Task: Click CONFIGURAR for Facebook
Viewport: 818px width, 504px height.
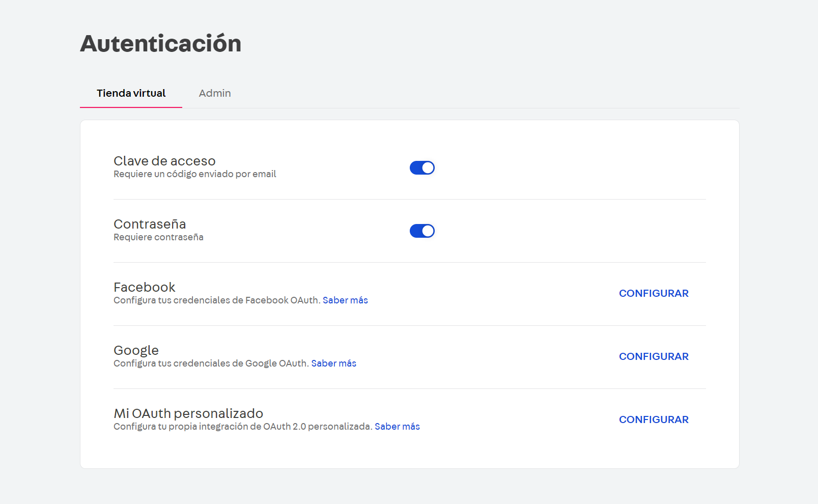Action: coord(654,293)
